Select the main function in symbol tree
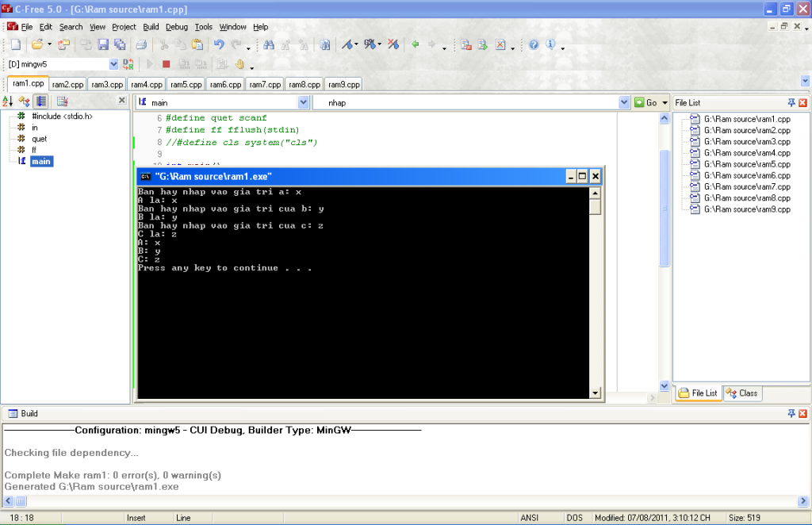812x525 pixels. [41, 162]
